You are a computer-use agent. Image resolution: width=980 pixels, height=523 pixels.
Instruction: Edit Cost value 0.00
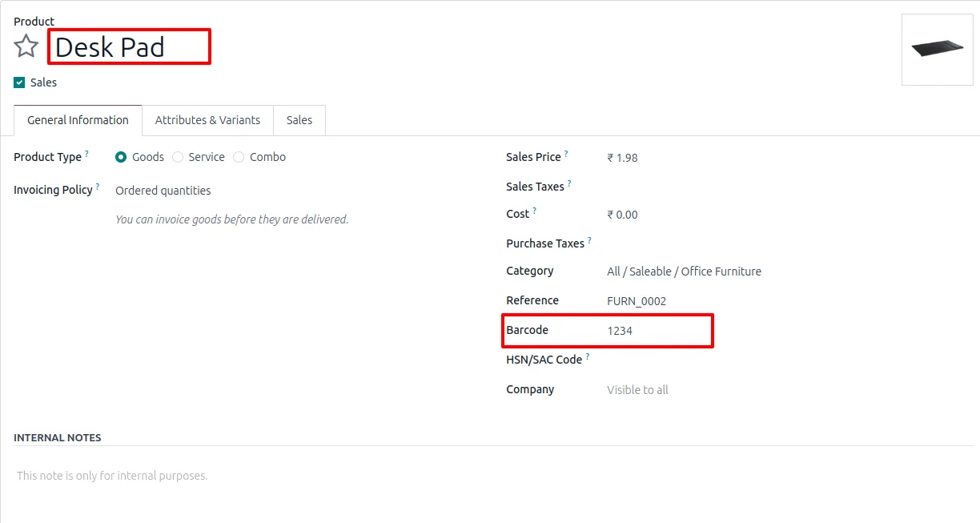622,215
